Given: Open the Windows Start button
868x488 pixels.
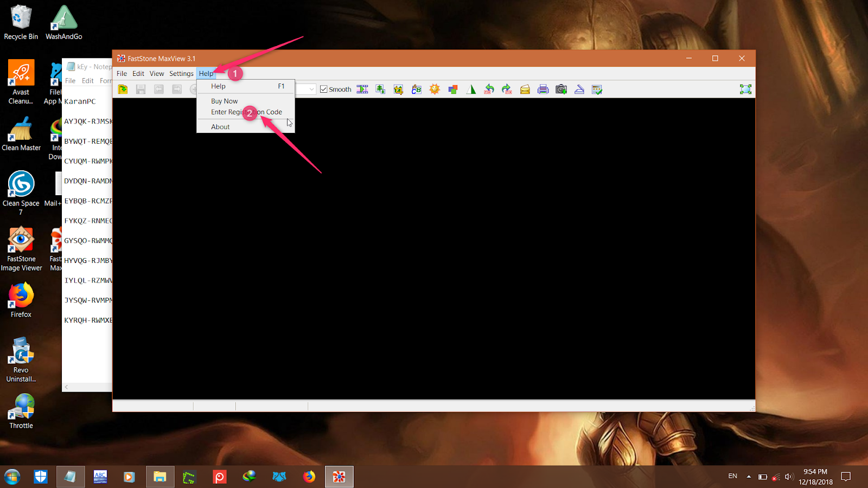Looking at the screenshot, I should 12,477.
